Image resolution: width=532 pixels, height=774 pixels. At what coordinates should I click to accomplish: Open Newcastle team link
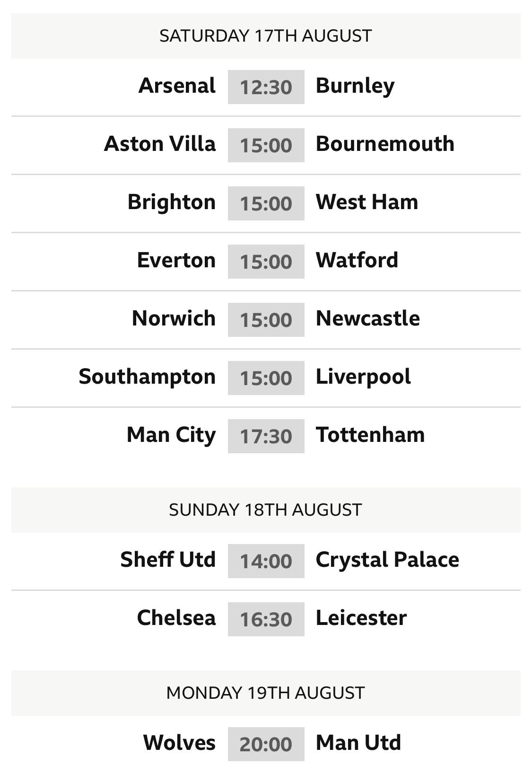click(x=368, y=318)
